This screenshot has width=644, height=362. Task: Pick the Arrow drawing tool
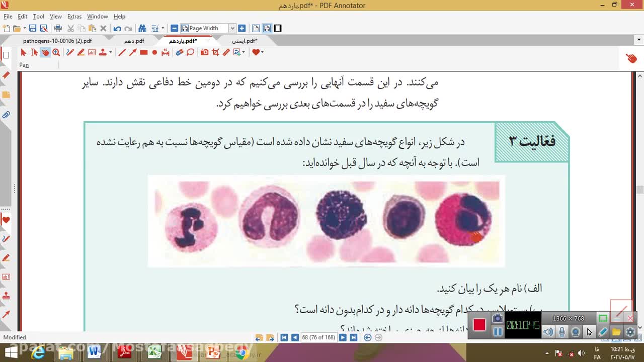[x=133, y=52]
